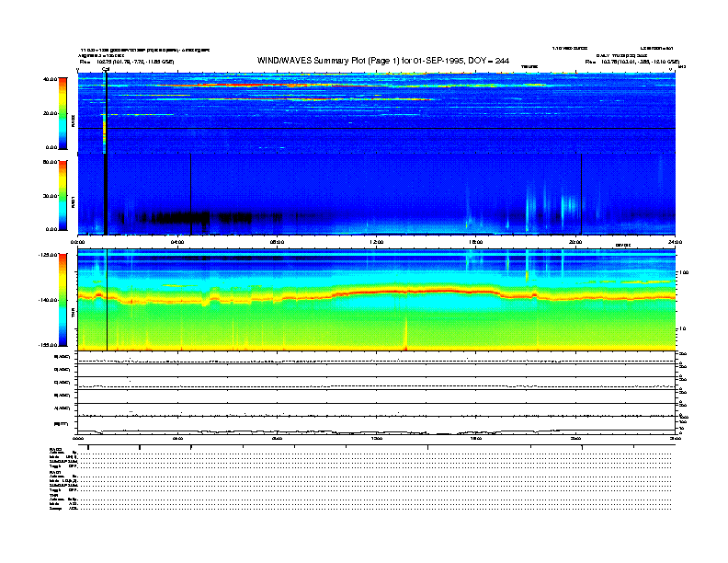Click the Cal marker label above RAD2 panel
728x563 pixels.
point(106,70)
